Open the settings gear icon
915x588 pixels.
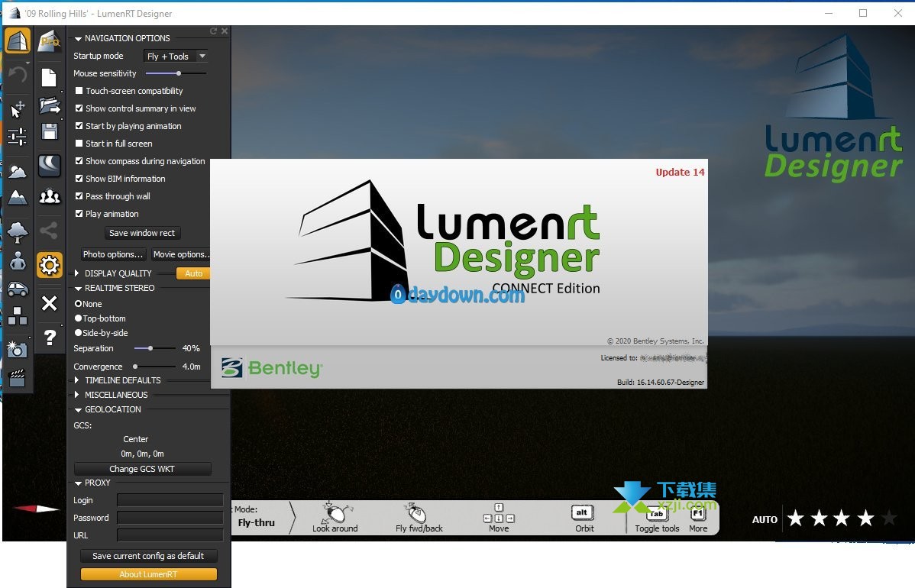click(50, 266)
